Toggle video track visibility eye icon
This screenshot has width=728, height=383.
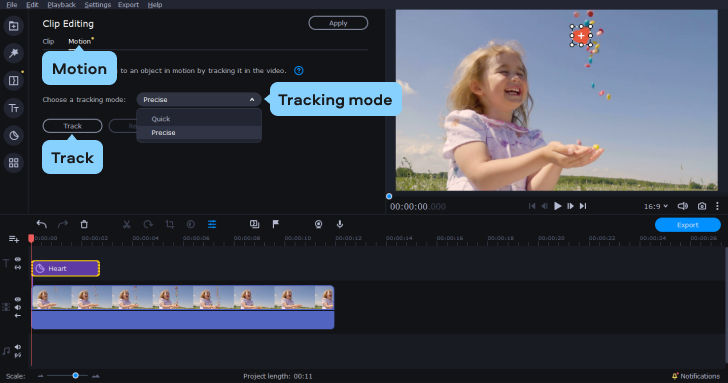tap(18, 299)
